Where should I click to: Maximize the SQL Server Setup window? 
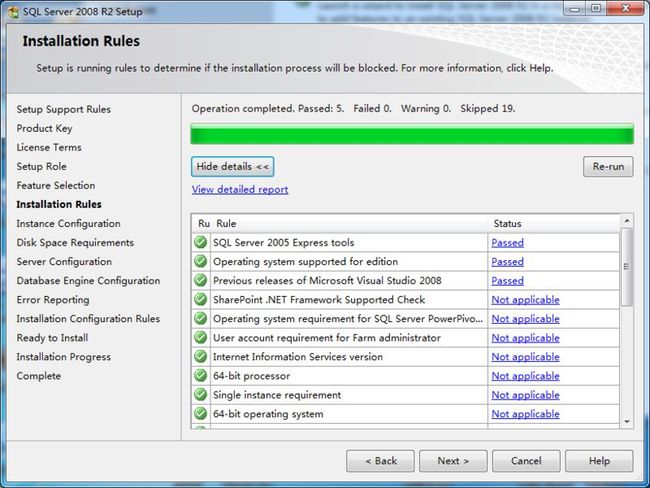[x=596, y=9]
